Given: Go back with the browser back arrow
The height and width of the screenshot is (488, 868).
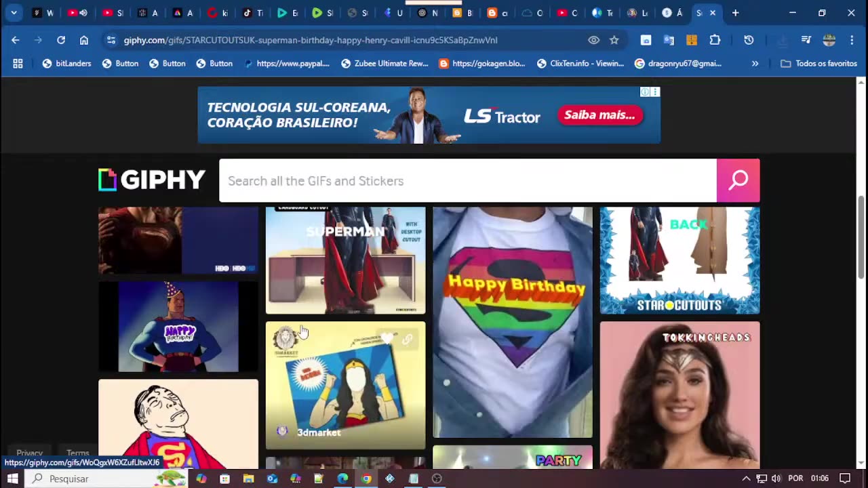Looking at the screenshot, I should [15, 40].
